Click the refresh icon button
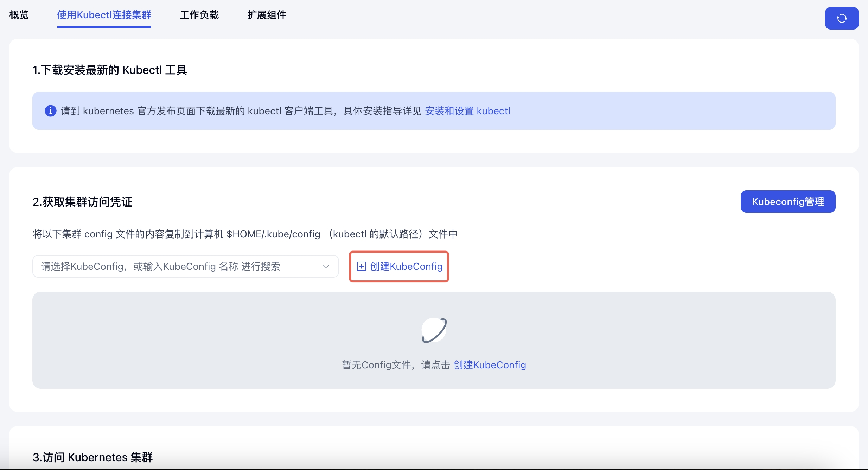This screenshot has height=470, width=868. [841, 18]
